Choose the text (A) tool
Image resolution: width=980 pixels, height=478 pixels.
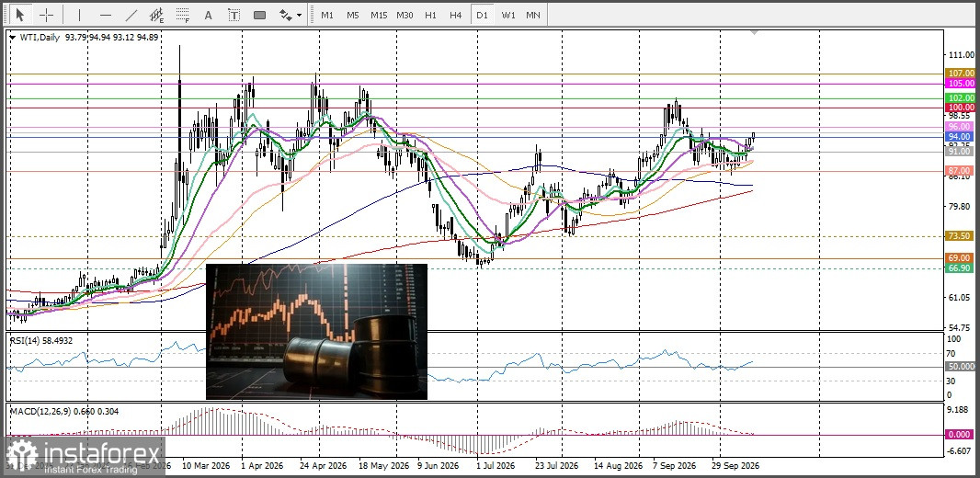[x=208, y=15]
